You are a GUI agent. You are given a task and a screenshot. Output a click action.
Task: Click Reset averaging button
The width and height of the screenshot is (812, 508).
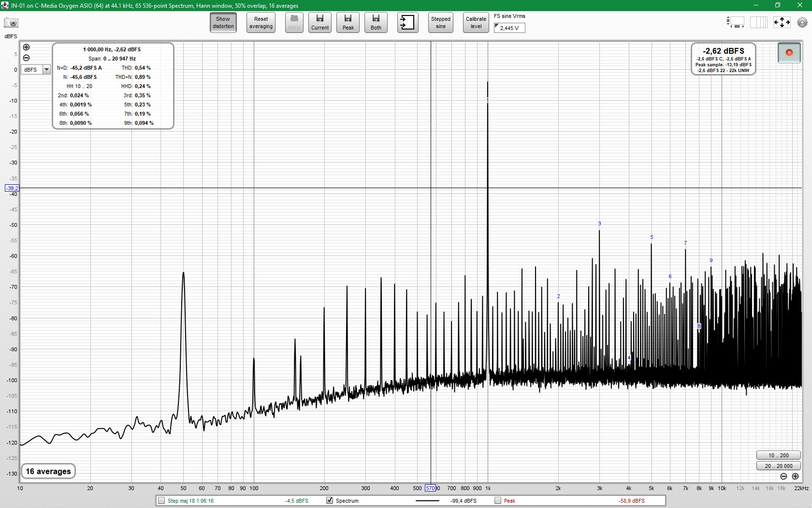[x=261, y=23]
